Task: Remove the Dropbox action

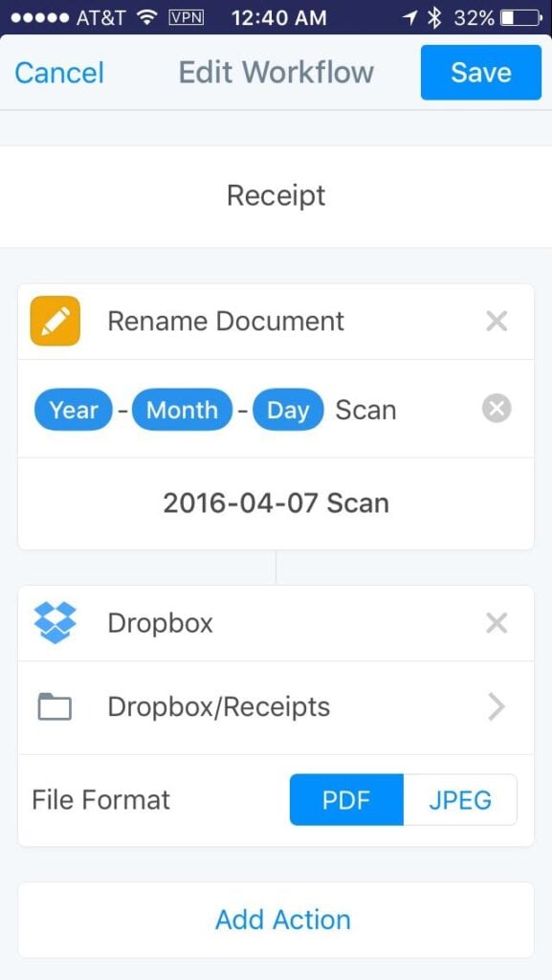Action: point(497,624)
